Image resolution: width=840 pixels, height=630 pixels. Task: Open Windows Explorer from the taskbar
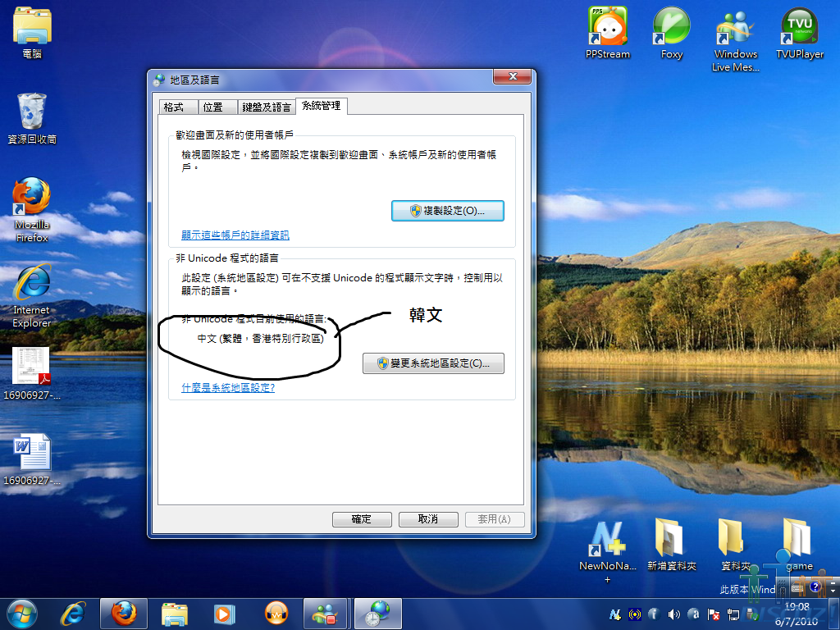pos(174,614)
